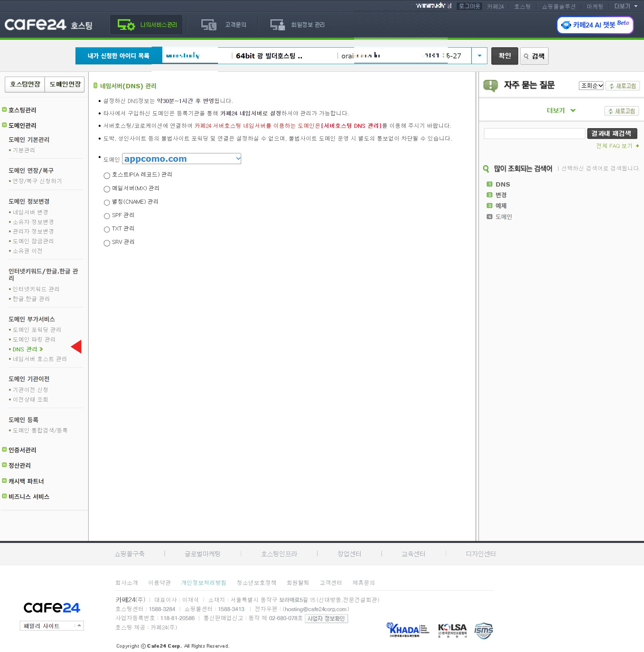Viewport: 644px width, 652px height.
Task: Open 쇼핑몰구축 footer link
Action: pos(129,554)
